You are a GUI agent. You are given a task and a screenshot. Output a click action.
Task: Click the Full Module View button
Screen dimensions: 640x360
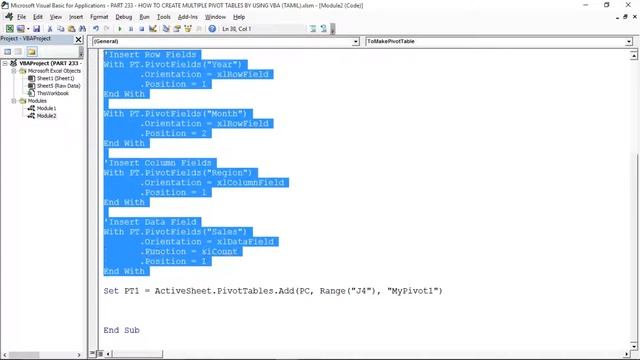[100, 353]
